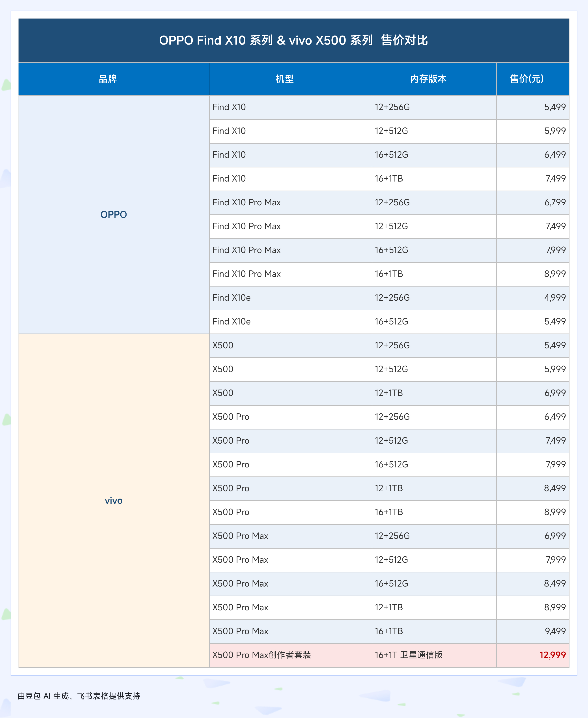Click the 5,499 price for Find X10e 16+512G
Image resolution: width=588 pixels, height=718 pixels.
coord(532,322)
